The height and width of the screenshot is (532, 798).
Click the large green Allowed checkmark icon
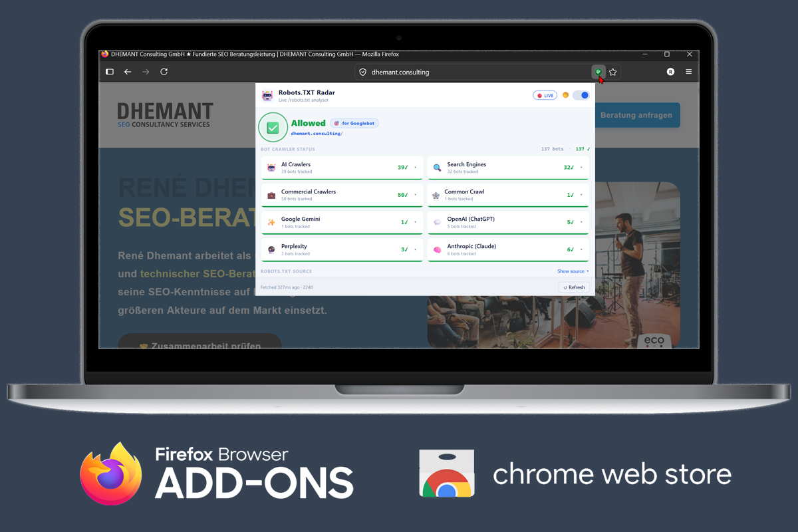pos(273,128)
